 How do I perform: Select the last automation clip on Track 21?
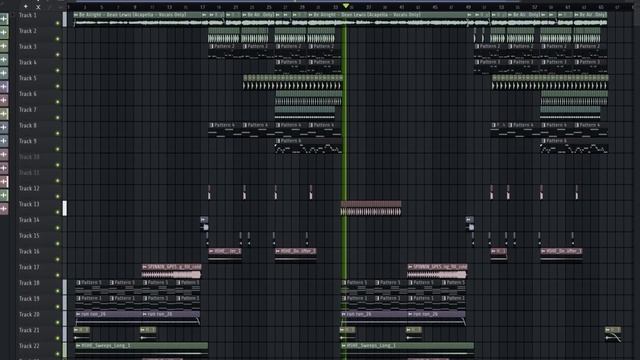point(613,334)
